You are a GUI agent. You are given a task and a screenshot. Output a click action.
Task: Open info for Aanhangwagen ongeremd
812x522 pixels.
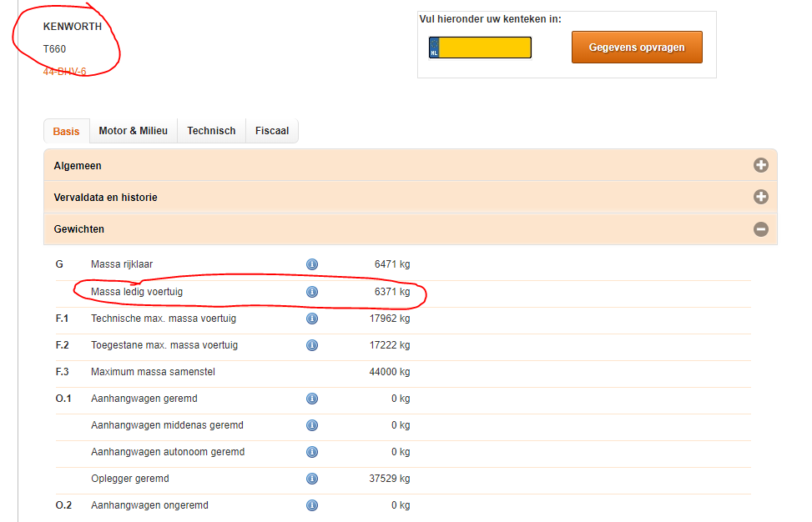pyautogui.click(x=312, y=505)
